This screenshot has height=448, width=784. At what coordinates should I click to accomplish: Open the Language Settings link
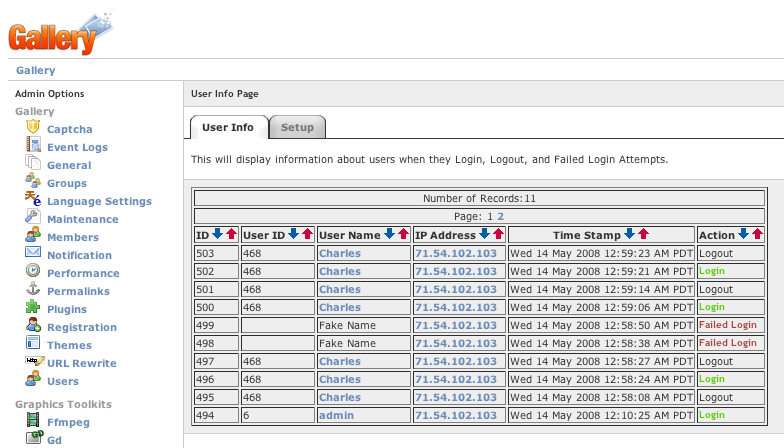pos(100,202)
